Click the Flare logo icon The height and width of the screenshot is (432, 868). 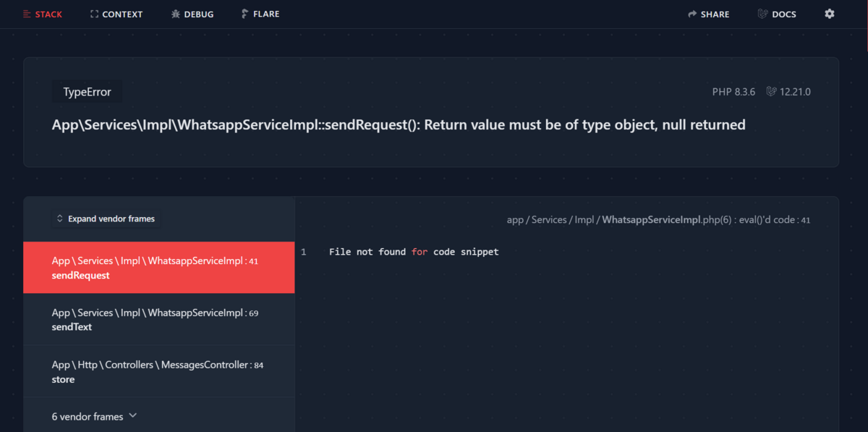coord(245,14)
